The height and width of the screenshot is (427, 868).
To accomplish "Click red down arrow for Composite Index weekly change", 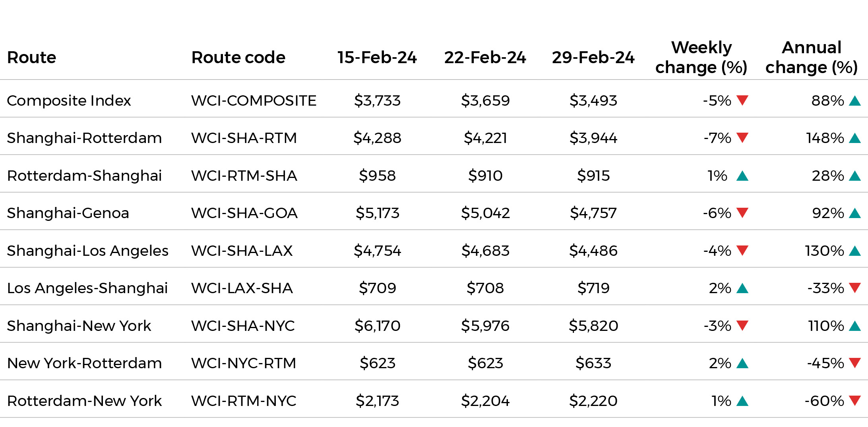I will click(742, 100).
